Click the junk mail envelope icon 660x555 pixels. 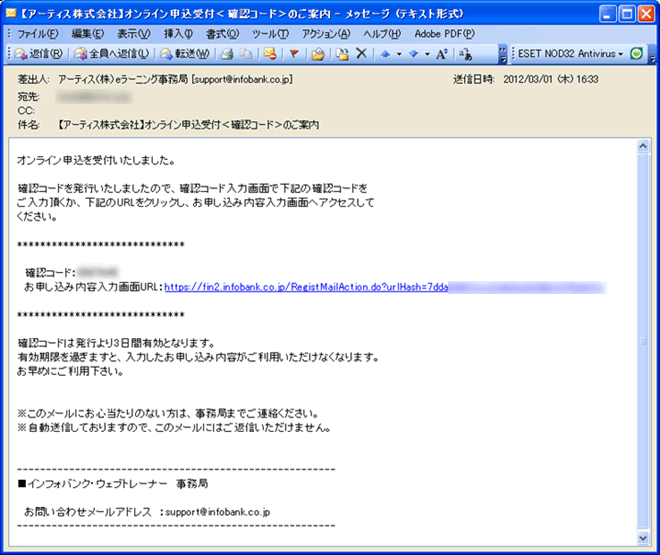270,54
